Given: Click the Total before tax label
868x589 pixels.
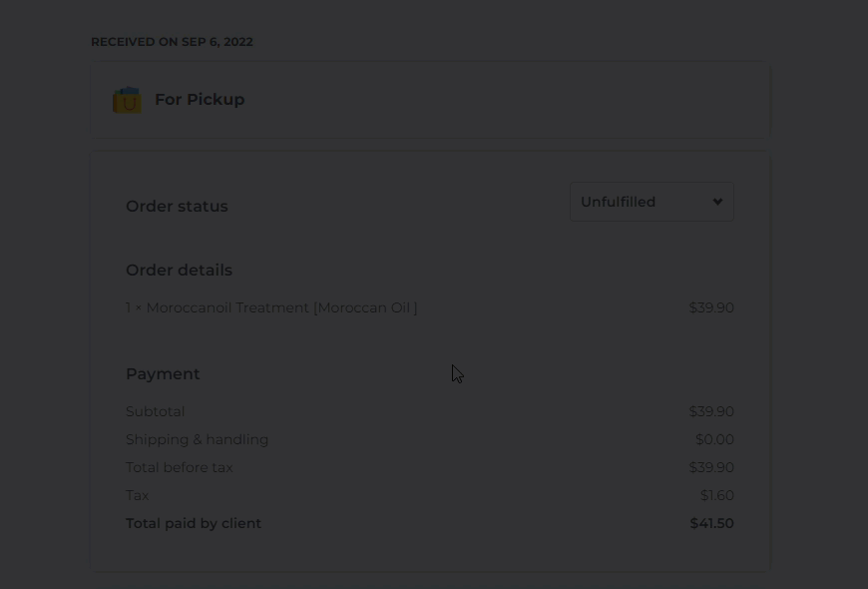Looking at the screenshot, I should 180,467.
